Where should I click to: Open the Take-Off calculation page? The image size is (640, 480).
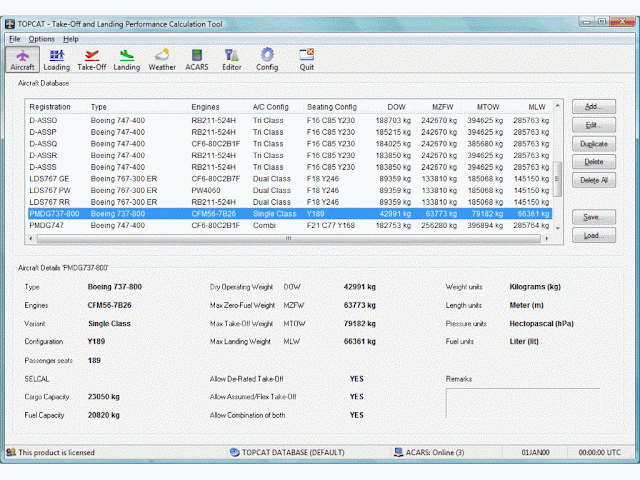92,60
